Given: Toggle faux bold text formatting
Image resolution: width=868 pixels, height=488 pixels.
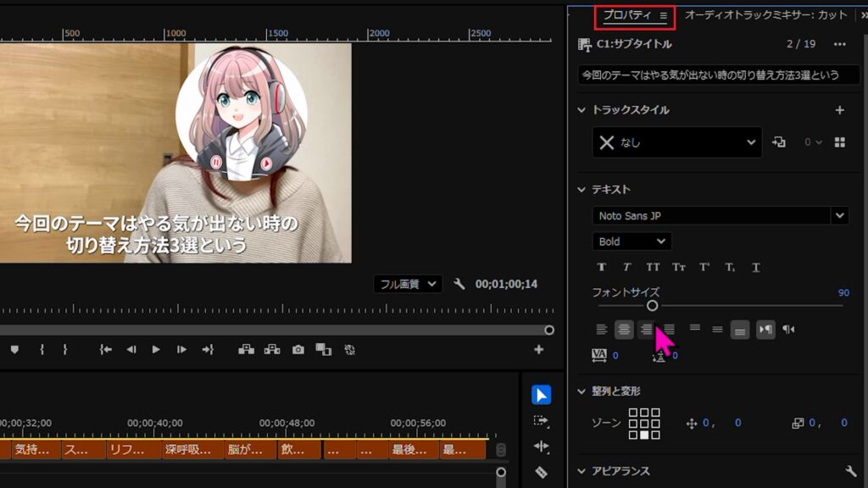Looking at the screenshot, I should (x=602, y=267).
